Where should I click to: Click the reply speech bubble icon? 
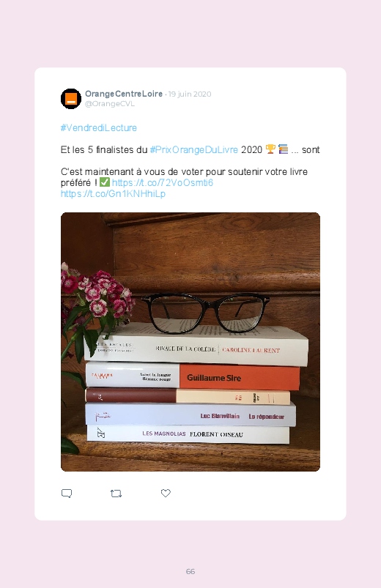67,493
